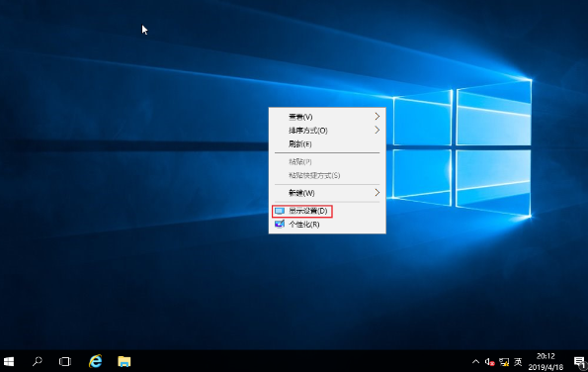Open Task View from the taskbar

[65, 361]
